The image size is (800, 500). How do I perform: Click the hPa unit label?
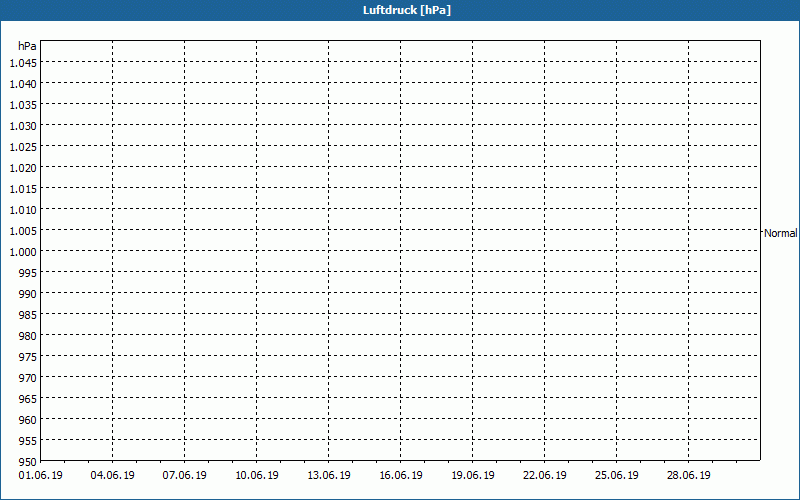[27, 46]
